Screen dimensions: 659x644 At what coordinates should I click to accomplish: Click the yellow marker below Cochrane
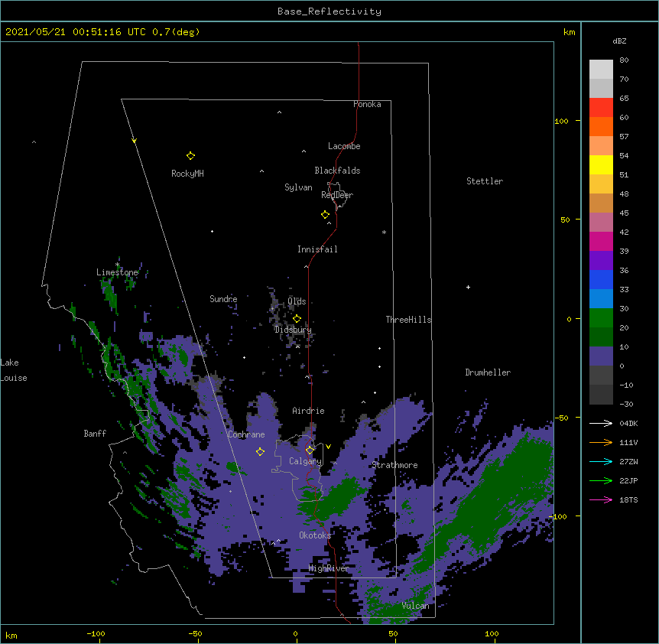coord(260,451)
